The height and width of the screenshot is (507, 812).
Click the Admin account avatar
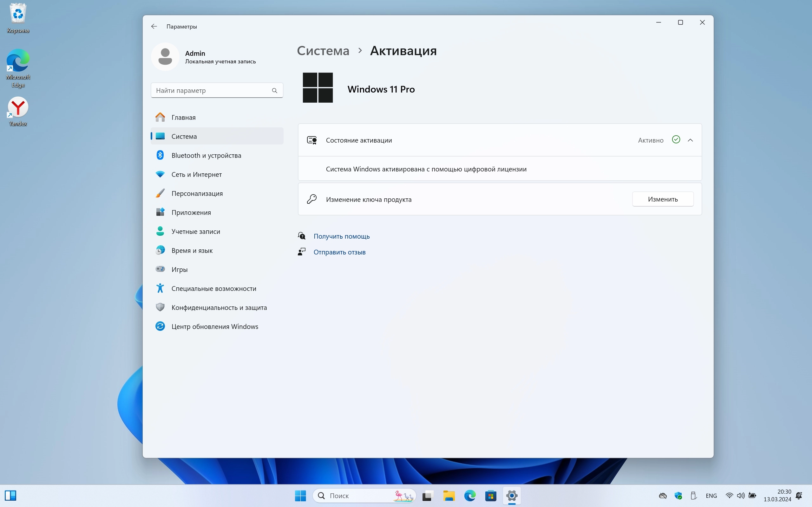pos(165,57)
